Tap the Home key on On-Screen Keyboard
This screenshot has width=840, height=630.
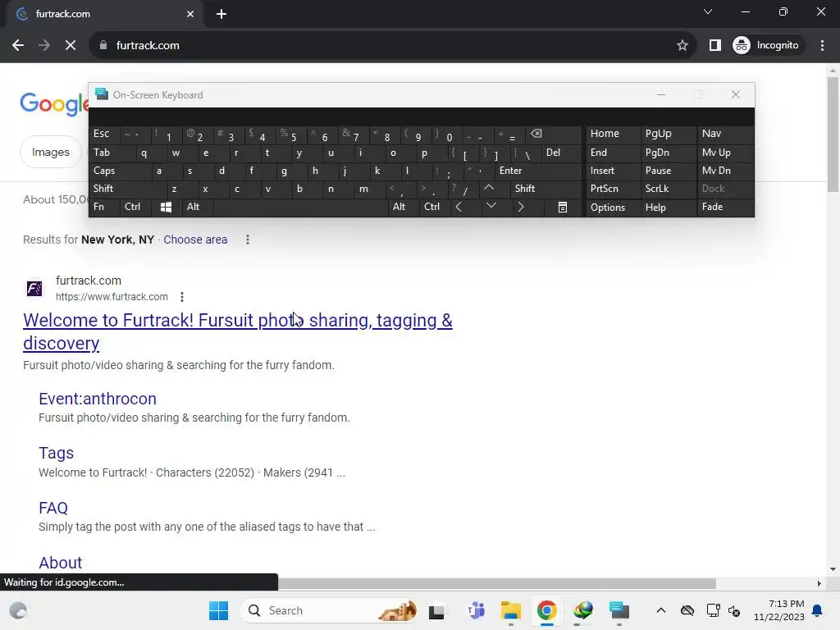[612, 134]
